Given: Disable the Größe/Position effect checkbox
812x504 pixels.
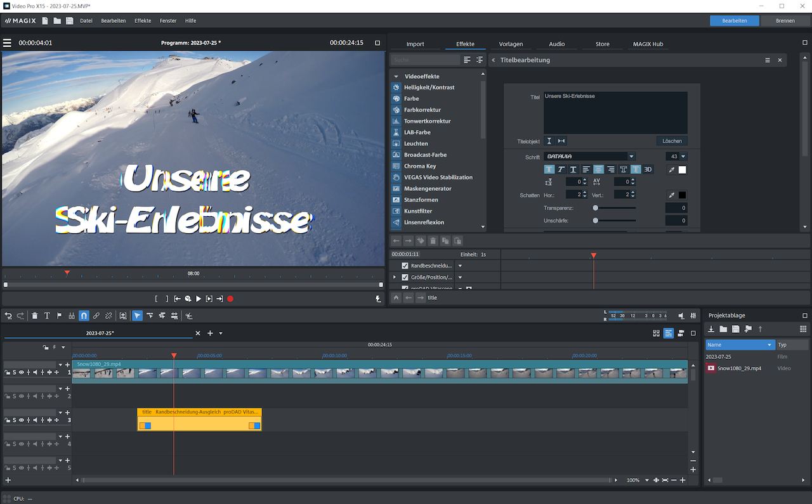Looking at the screenshot, I should point(405,277).
